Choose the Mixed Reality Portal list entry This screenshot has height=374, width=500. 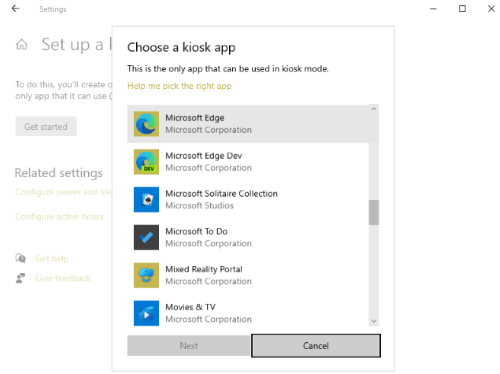tap(248, 275)
